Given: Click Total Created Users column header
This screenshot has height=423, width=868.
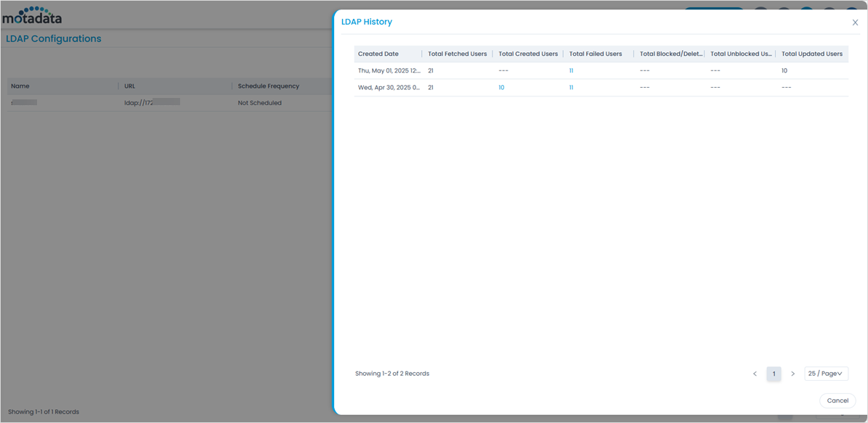Looking at the screenshot, I should pyautogui.click(x=528, y=54).
